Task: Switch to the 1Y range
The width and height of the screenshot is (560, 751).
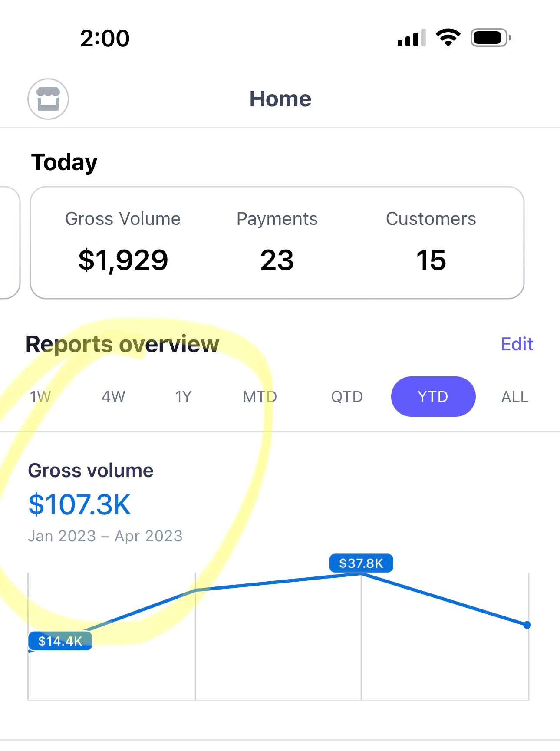Action: tap(183, 397)
